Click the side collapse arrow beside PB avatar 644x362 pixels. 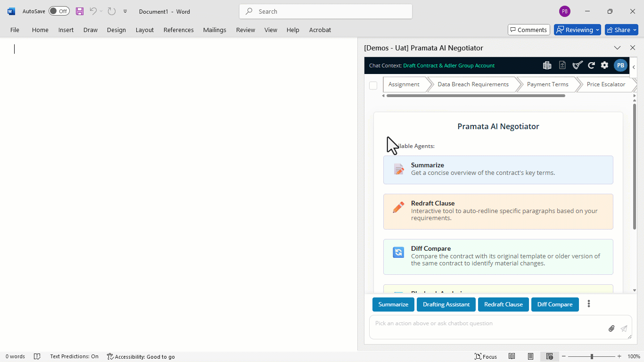(x=634, y=67)
